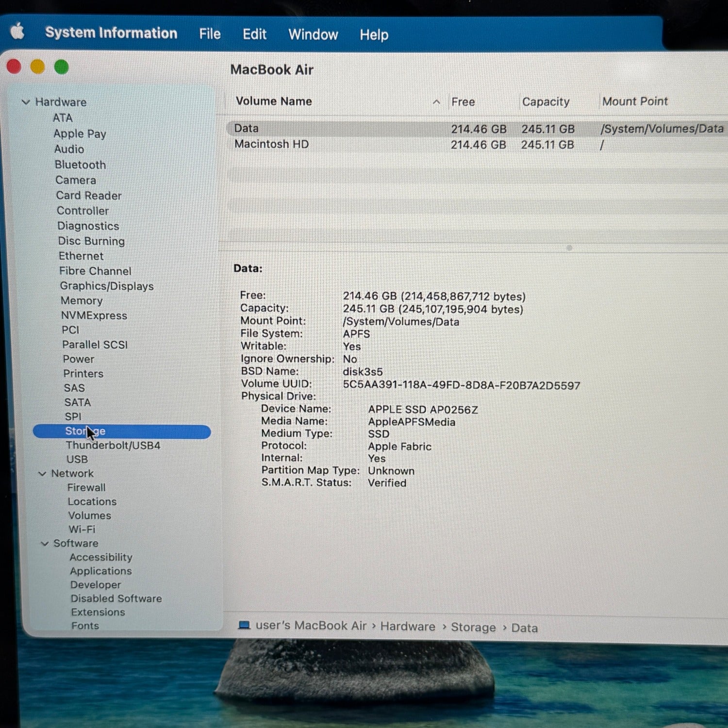Select the Macintosh HD volume row
The image size is (728, 728).
point(478,145)
